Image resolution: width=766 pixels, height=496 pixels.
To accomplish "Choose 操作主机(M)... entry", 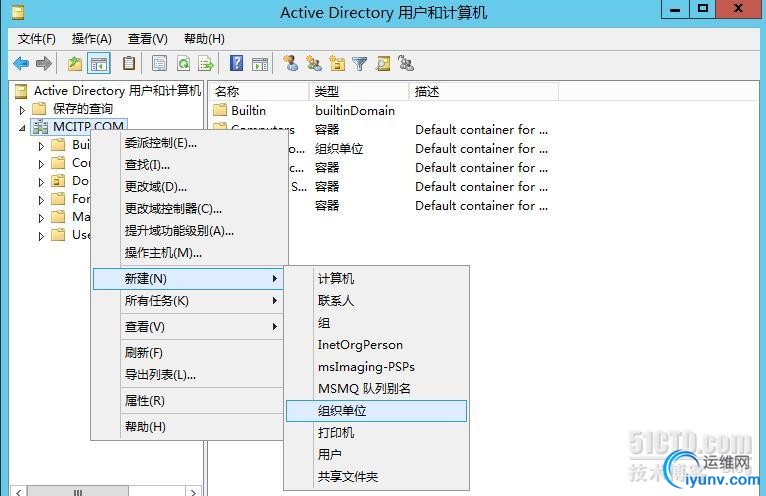I will 188,253.
